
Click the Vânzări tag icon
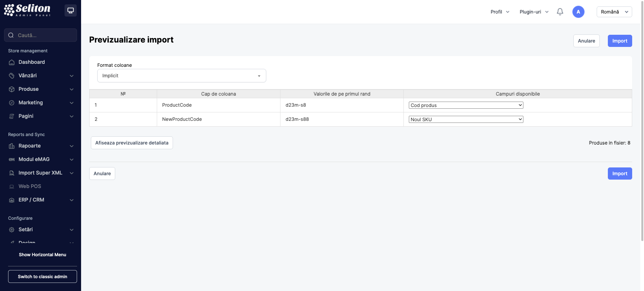12,76
